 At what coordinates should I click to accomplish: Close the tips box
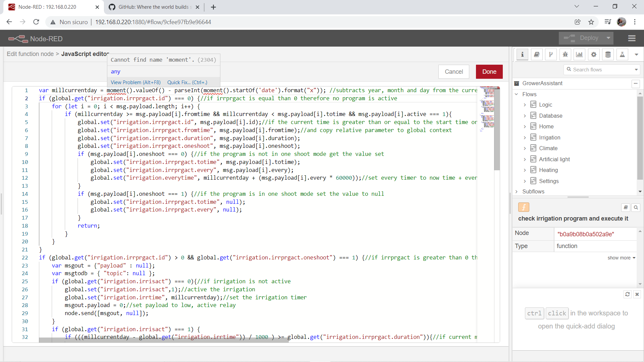[x=637, y=294]
